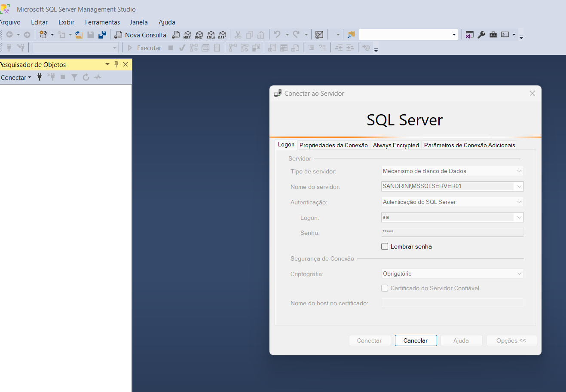Click the Find in Files icon

[351, 35]
